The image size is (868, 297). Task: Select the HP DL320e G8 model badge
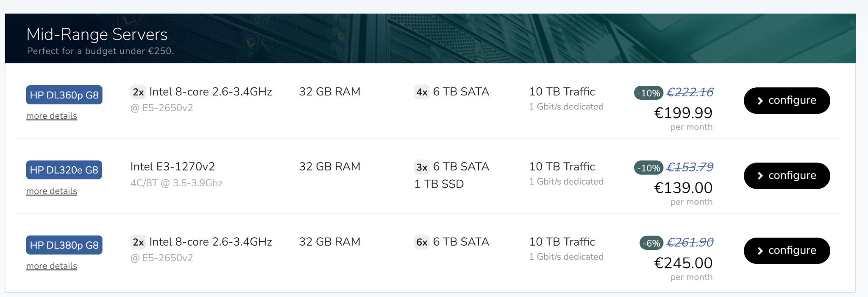tap(64, 170)
